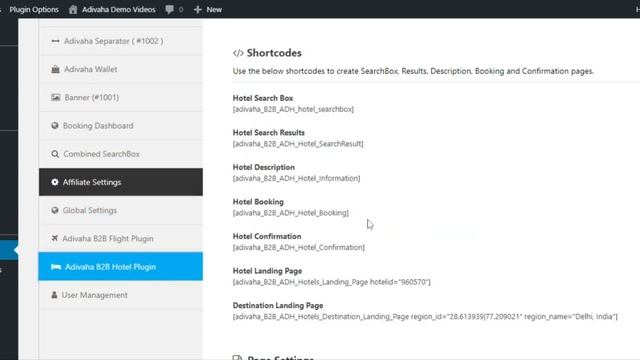Screen dimensions: 640x360
Task: Click the Shortcodes heading
Action: 274,53
